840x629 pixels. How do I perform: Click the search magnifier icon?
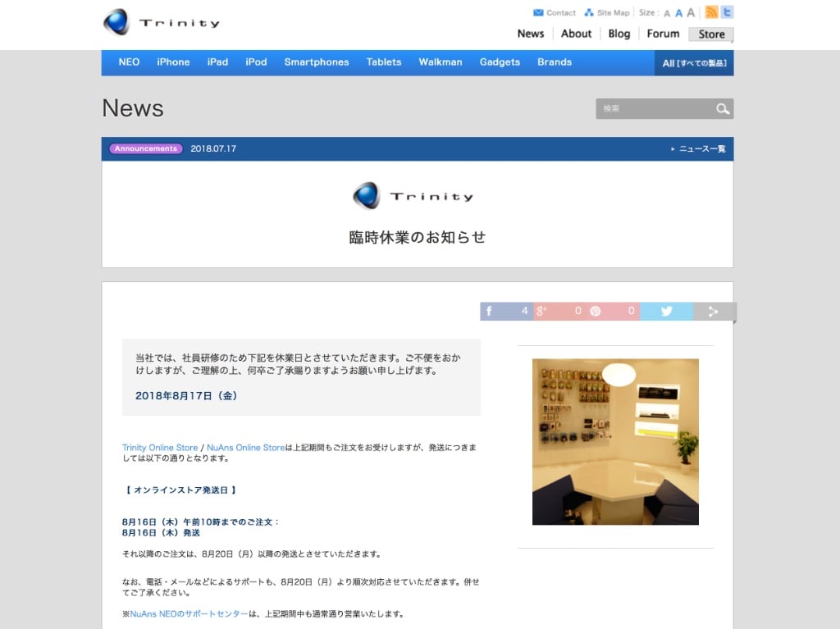(x=722, y=109)
